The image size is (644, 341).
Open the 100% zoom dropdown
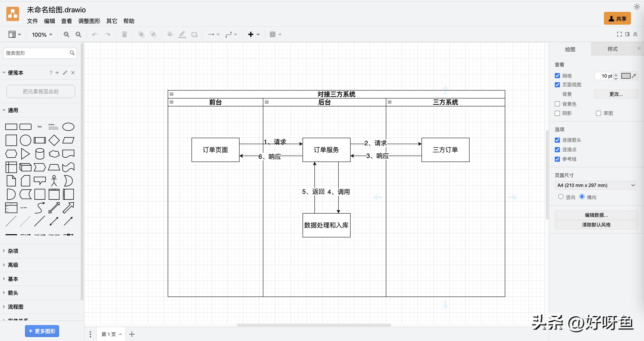(41, 35)
